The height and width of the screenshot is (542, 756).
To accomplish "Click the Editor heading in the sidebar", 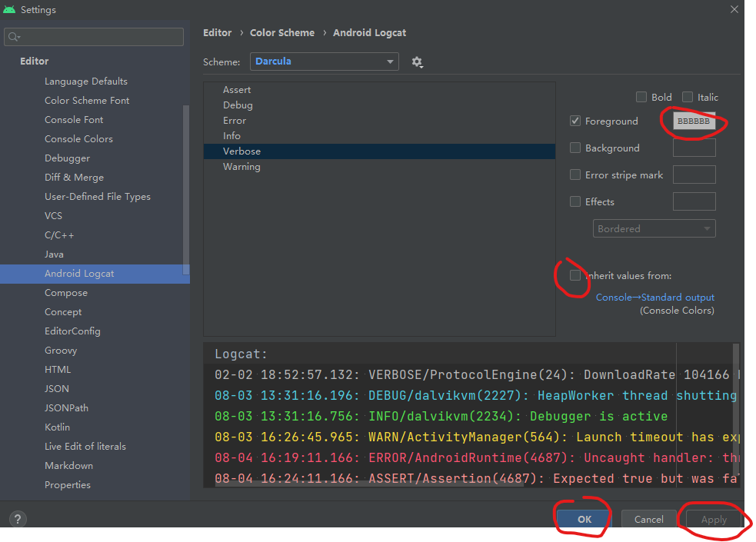I will (x=35, y=62).
